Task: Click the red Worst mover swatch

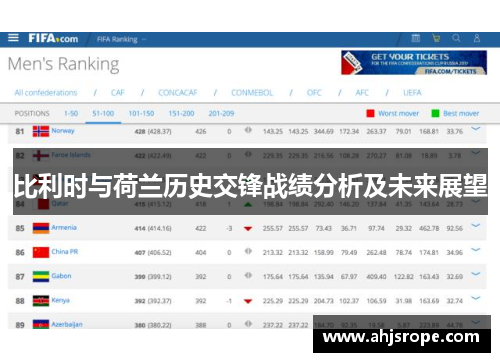Action: 370,113
